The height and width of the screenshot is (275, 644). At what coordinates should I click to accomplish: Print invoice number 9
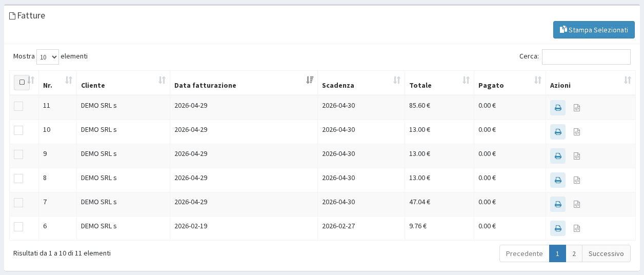[558, 156]
